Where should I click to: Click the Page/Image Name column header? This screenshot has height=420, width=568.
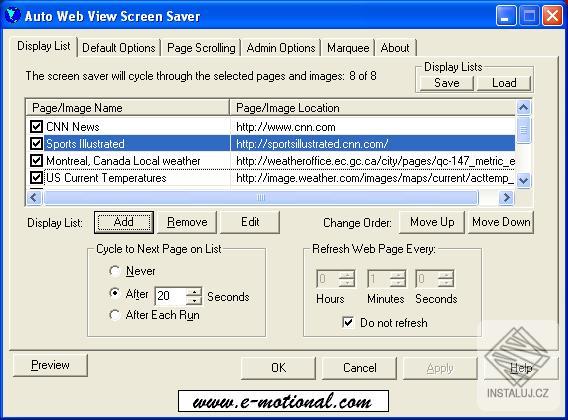click(x=128, y=108)
